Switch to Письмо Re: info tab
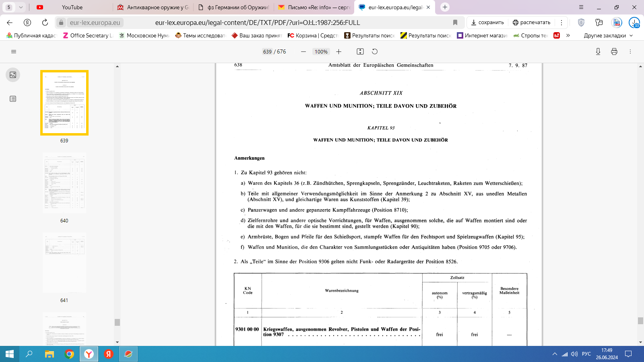 pos(314,7)
